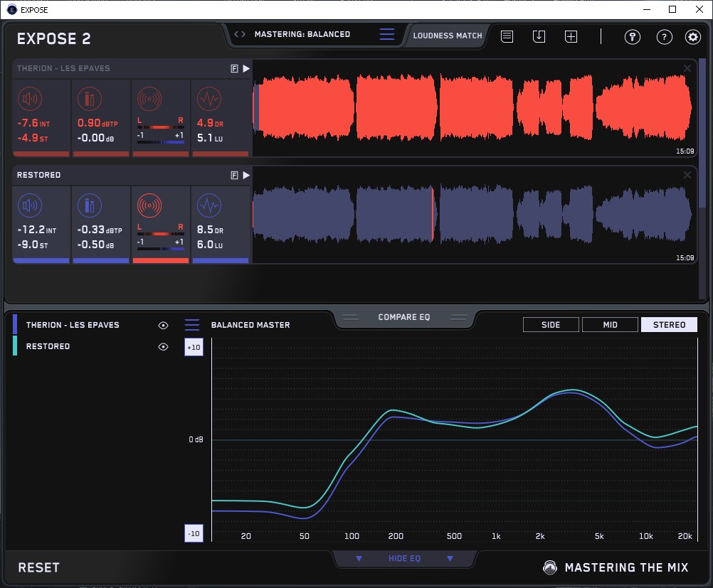The height and width of the screenshot is (588, 713).
Task: Open the Balanced Master EQ target menu
Action: point(192,325)
